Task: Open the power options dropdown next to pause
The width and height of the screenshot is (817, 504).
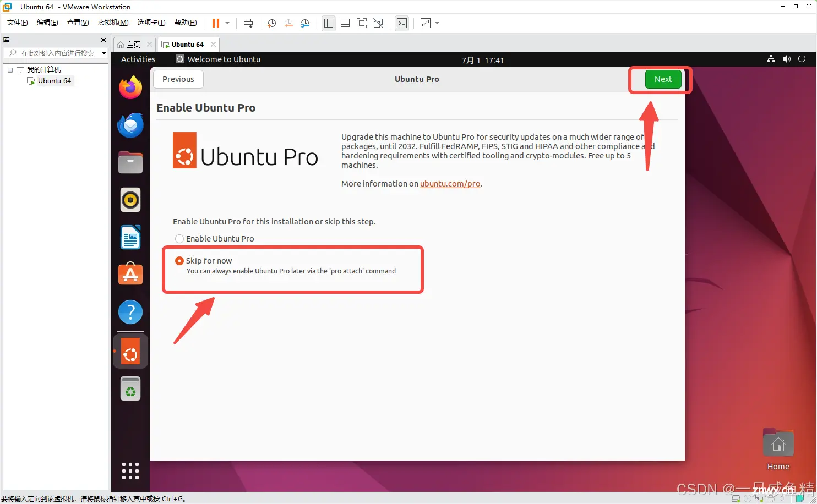Action: [227, 23]
